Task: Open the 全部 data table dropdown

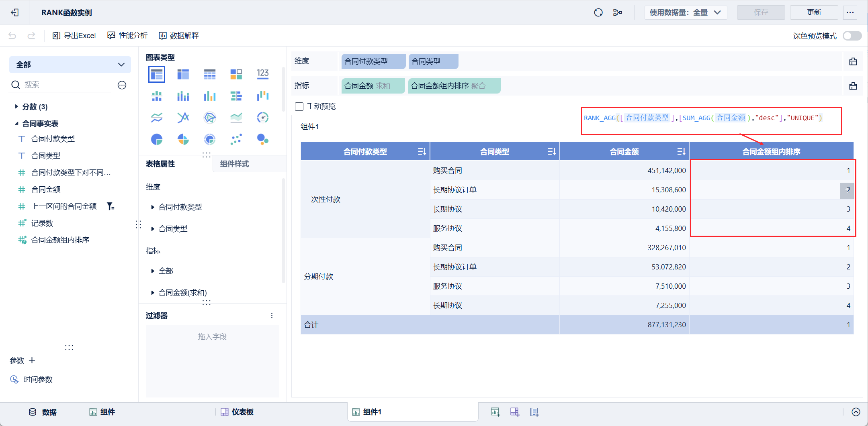Action: click(x=70, y=65)
